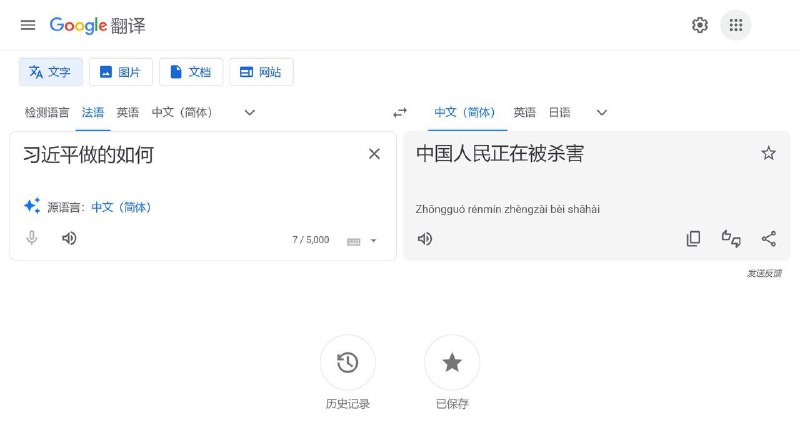The height and width of the screenshot is (425, 800).
Task: Save the translation with the star
Action: click(x=768, y=153)
